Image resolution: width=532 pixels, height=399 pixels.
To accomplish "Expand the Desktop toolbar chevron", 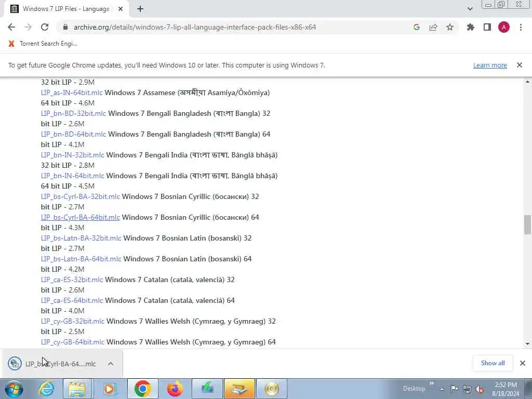I will pos(432,383).
